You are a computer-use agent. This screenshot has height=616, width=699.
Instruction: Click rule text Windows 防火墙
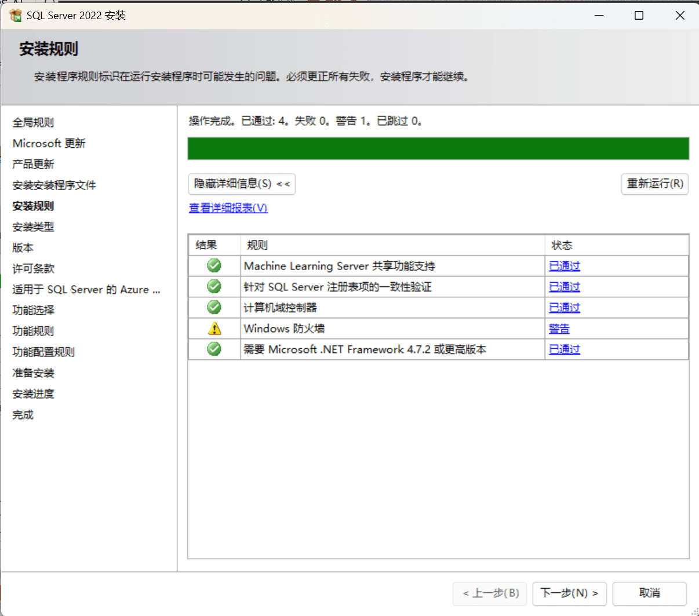coord(284,329)
